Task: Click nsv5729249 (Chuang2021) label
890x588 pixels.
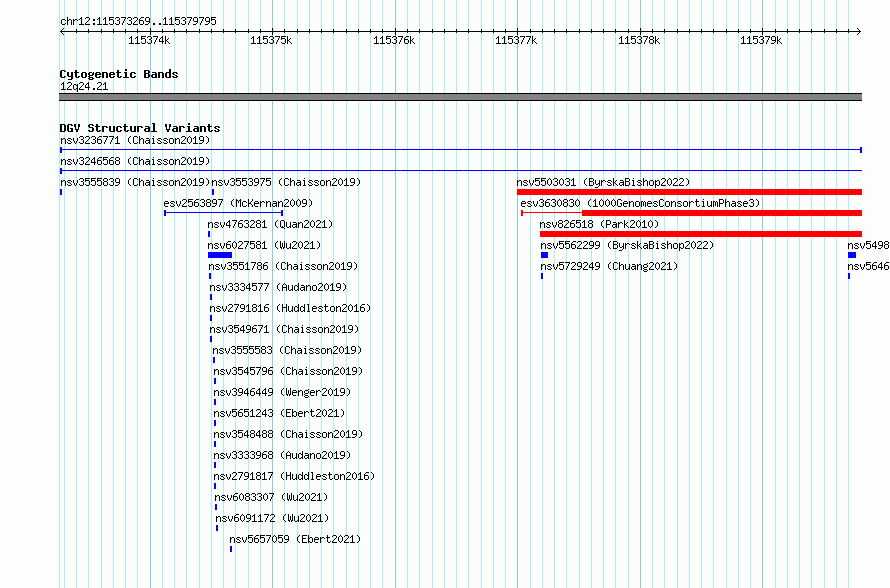Action: click(609, 266)
